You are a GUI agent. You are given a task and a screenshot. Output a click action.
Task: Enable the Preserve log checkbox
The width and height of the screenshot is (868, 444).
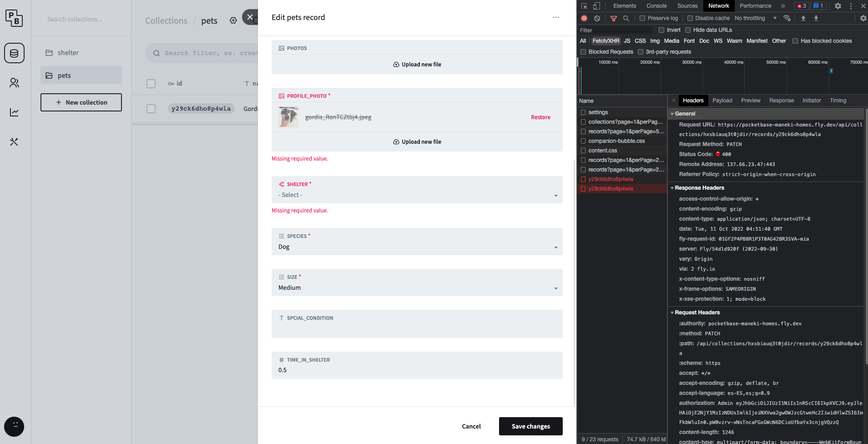pyautogui.click(x=642, y=18)
